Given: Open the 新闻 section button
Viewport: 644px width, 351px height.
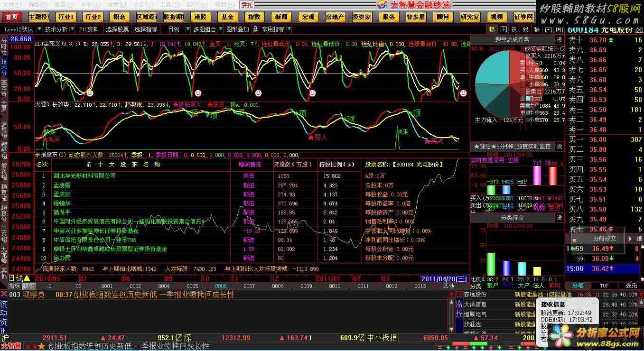Looking at the screenshot, I should point(281,17).
